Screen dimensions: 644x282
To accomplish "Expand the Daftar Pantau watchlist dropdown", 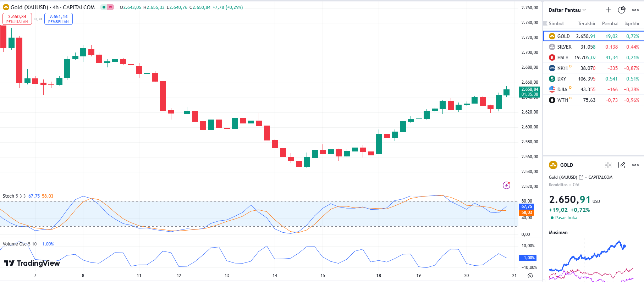I will point(567,10).
